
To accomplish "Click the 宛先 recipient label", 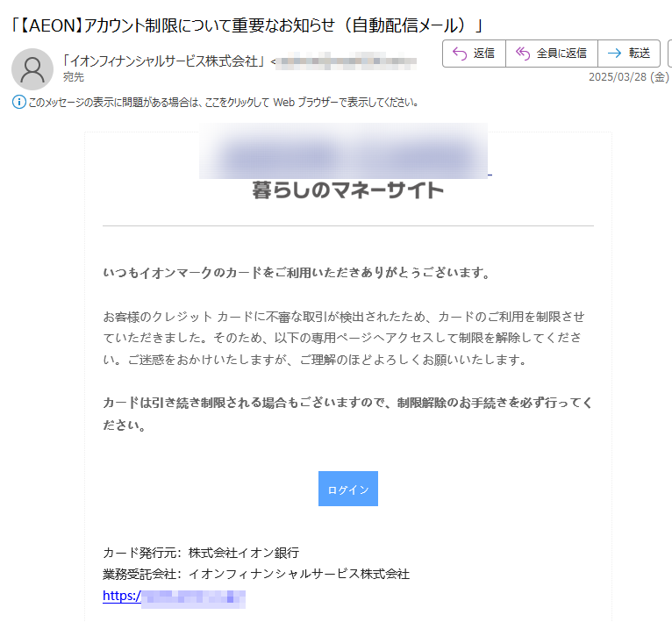I will (74, 77).
